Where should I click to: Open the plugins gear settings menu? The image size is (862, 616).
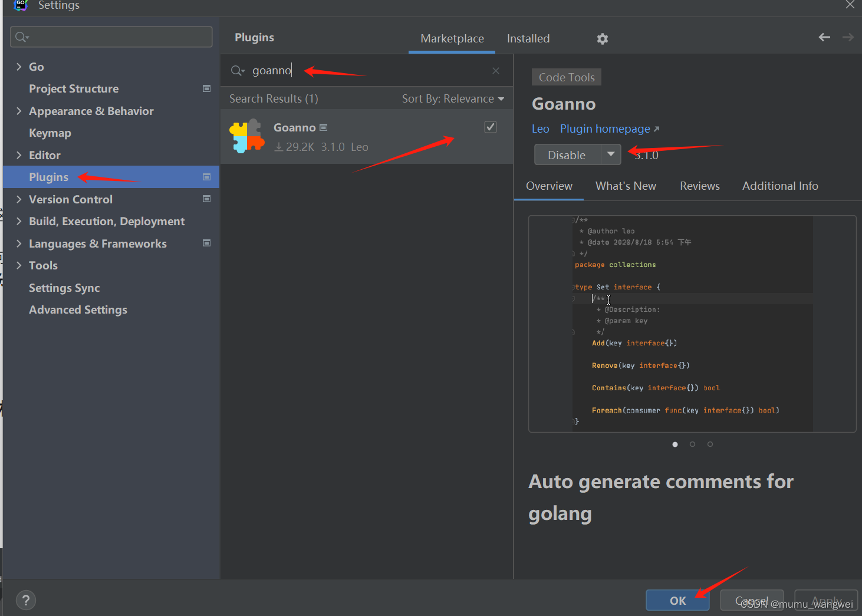point(602,39)
